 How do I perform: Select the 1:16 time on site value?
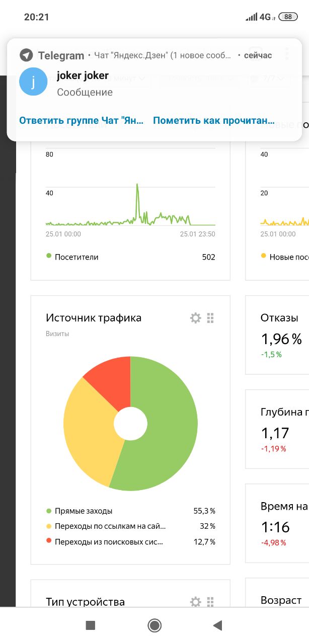click(x=275, y=527)
